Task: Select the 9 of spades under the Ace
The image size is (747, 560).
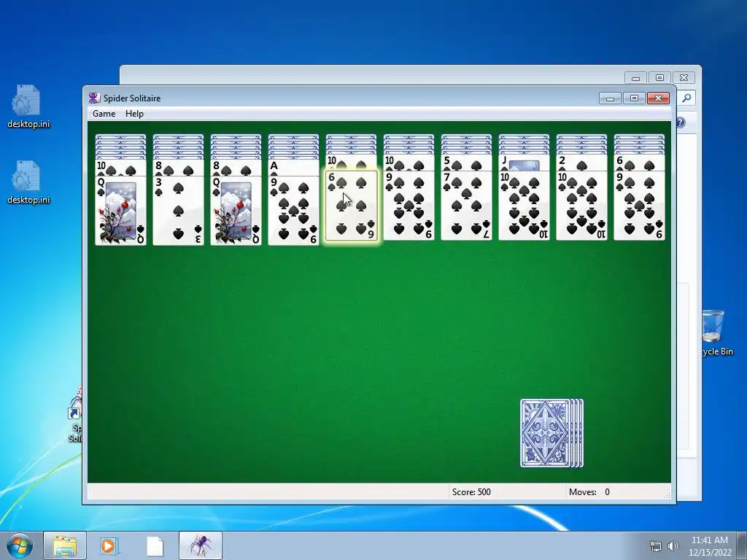Action: 293,211
